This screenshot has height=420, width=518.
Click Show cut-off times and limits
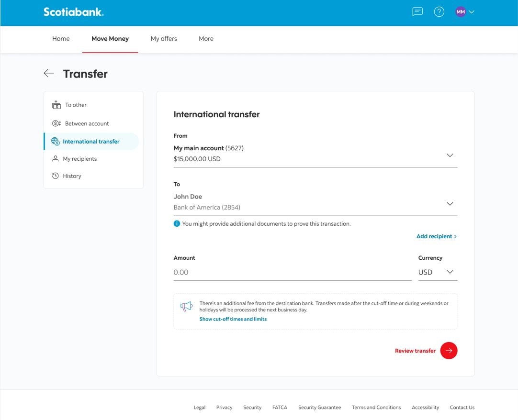click(x=233, y=319)
